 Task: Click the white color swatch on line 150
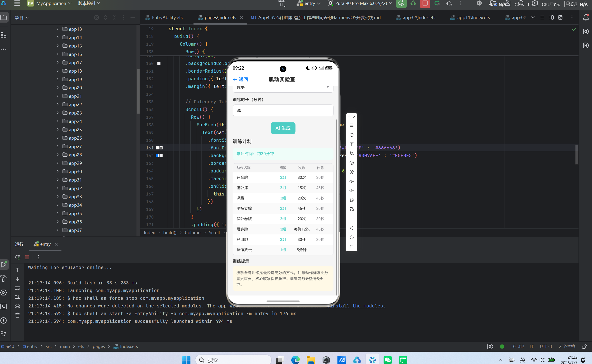point(159,64)
